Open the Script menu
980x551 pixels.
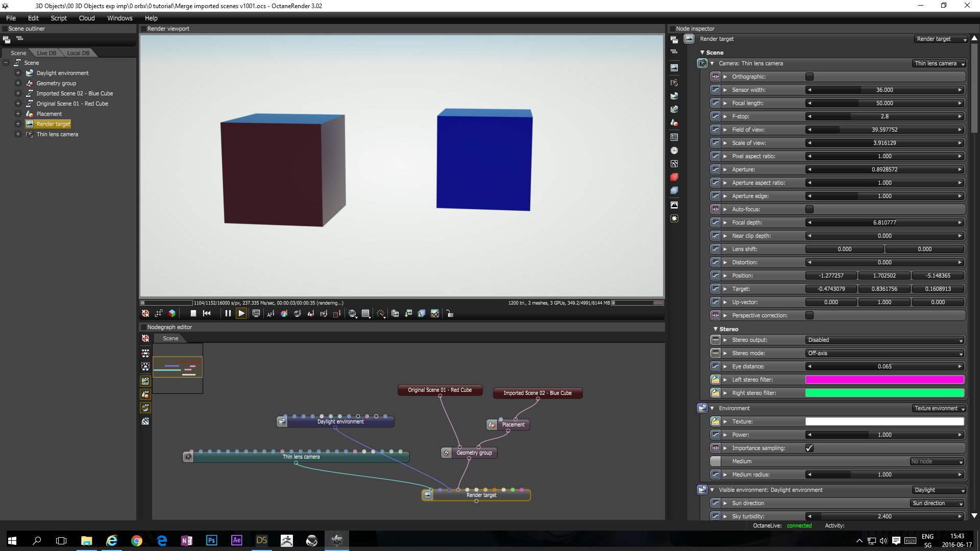59,18
